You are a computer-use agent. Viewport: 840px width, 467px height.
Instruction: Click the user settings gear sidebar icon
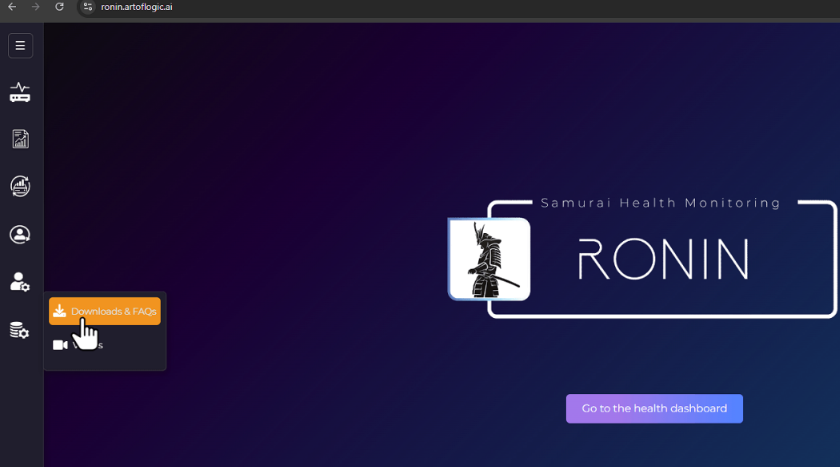pyautogui.click(x=20, y=282)
